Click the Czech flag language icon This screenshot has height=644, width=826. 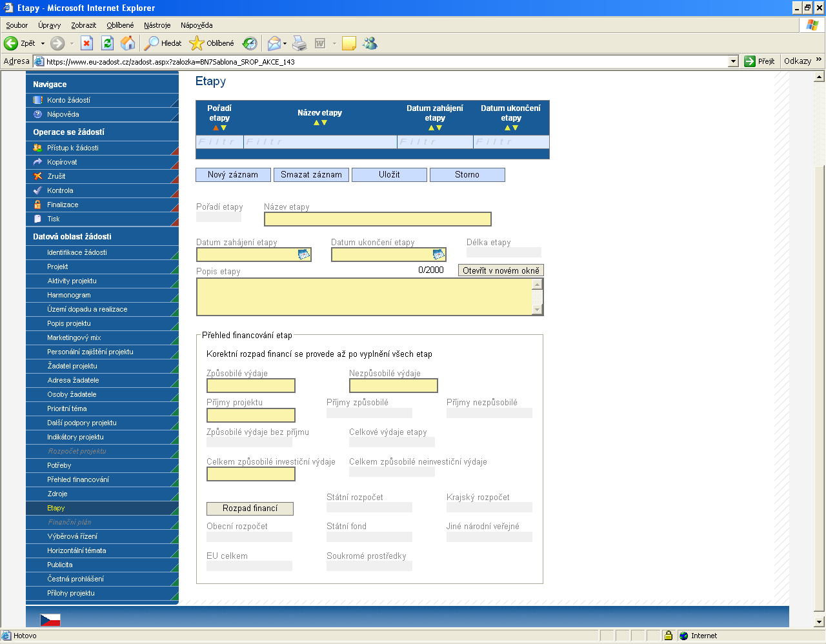[50, 620]
